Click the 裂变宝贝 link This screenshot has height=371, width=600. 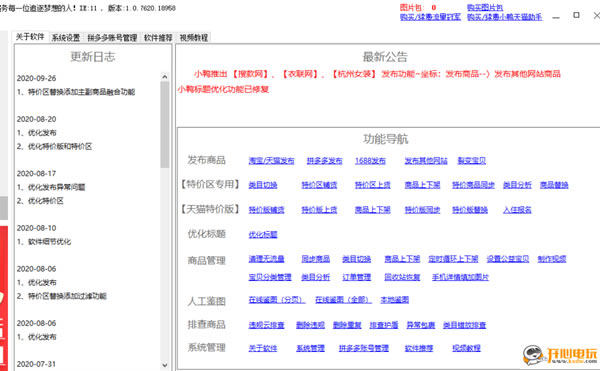[x=472, y=161]
